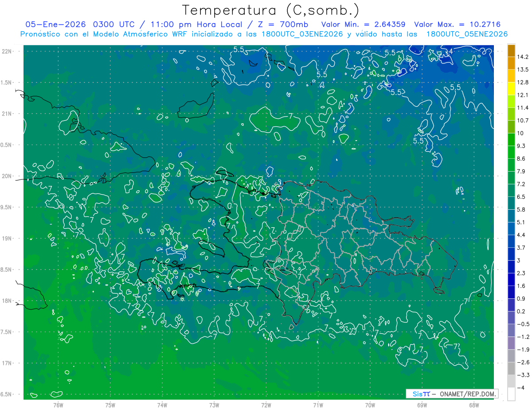Click the '0.2' color bar value
Screen dimensions: 532x411
point(521,311)
